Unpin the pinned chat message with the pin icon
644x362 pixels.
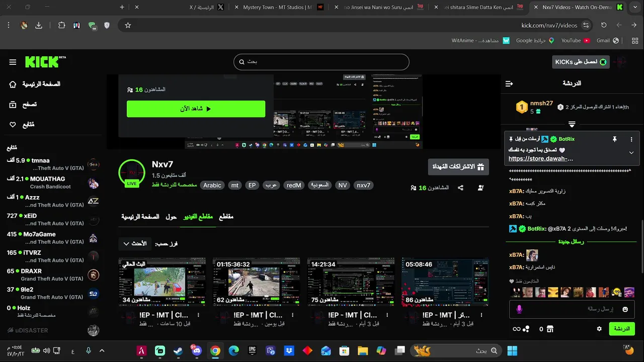click(x=614, y=139)
